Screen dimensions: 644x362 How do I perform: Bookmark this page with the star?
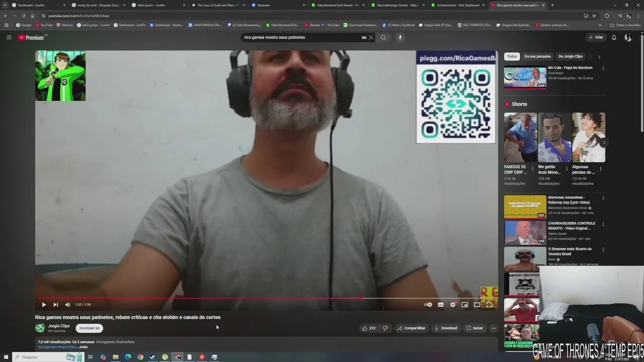point(594,16)
